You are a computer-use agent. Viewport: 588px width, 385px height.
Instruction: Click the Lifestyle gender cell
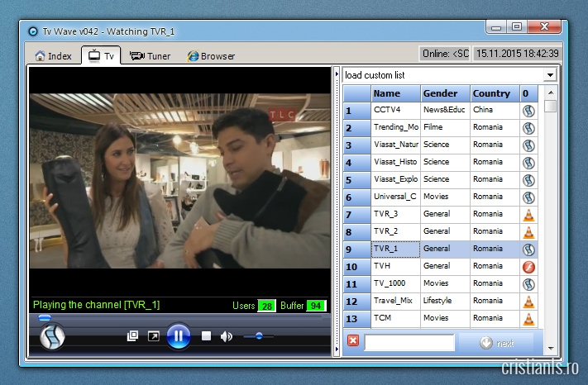pos(446,301)
